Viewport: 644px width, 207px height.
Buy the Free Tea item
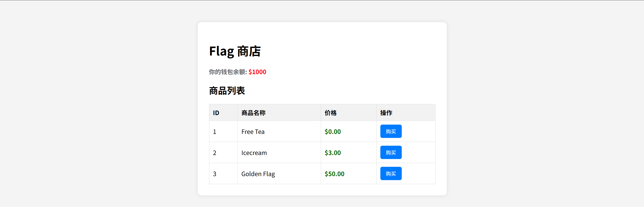pyautogui.click(x=391, y=131)
